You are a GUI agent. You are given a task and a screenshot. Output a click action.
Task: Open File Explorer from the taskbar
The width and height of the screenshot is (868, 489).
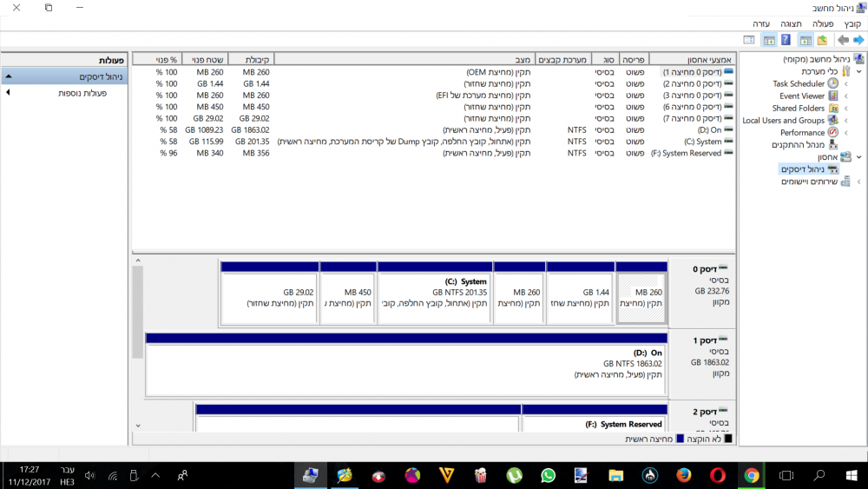[615, 476]
